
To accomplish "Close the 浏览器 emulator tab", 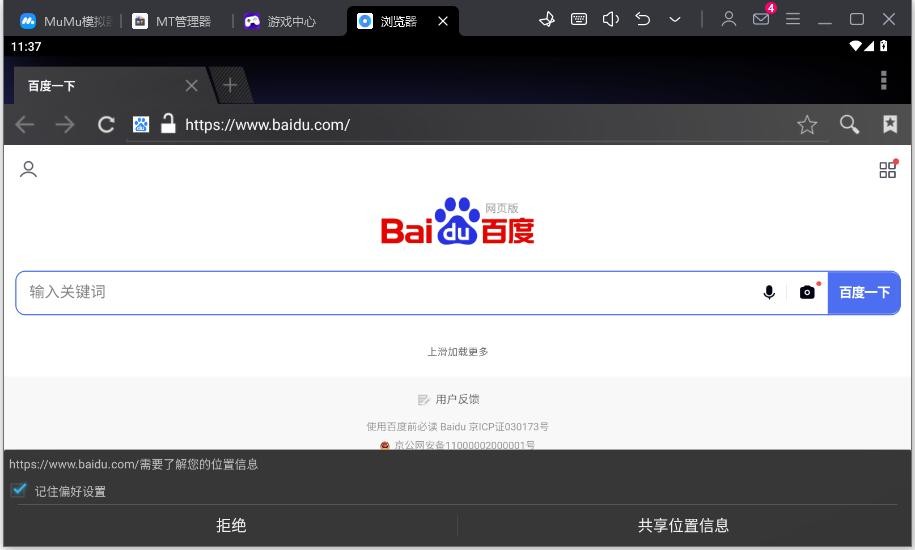I will pyautogui.click(x=443, y=22).
